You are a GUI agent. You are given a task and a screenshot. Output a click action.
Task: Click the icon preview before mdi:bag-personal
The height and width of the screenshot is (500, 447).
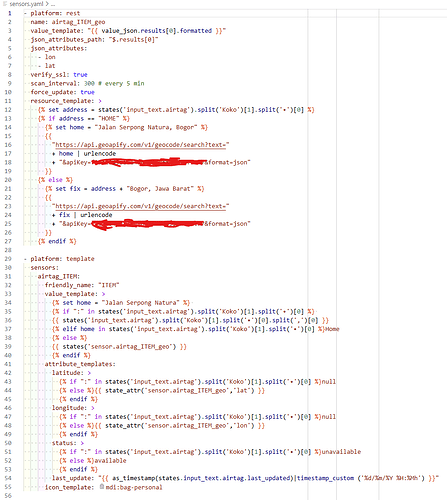(102, 487)
